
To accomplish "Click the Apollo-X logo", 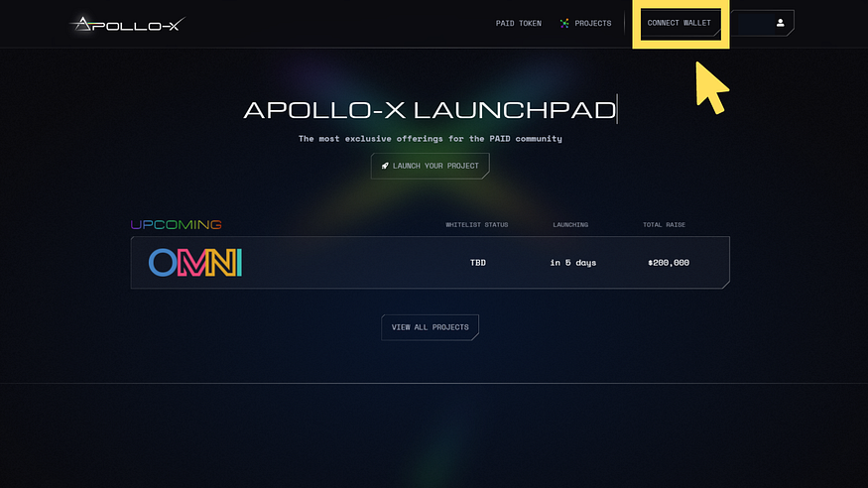I will (x=128, y=24).
